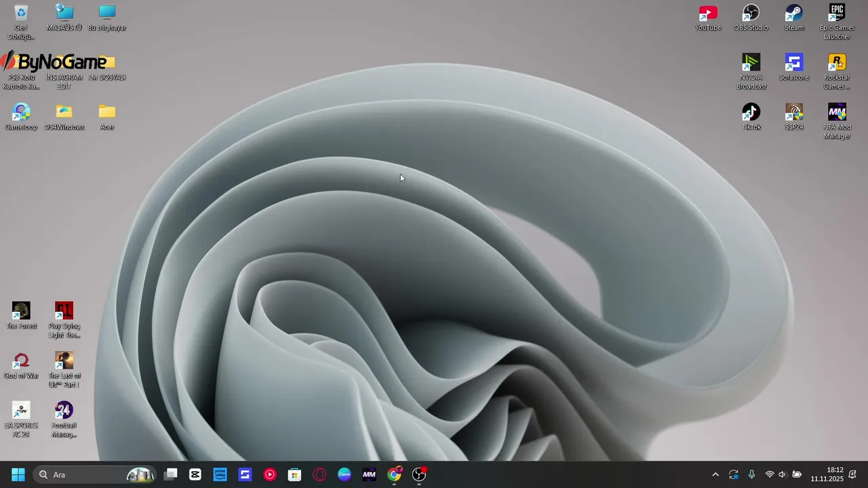Open the FM DOSYASI folder
Image resolution: width=868 pixels, height=488 pixels.
pyautogui.click(x=107, y=67)
